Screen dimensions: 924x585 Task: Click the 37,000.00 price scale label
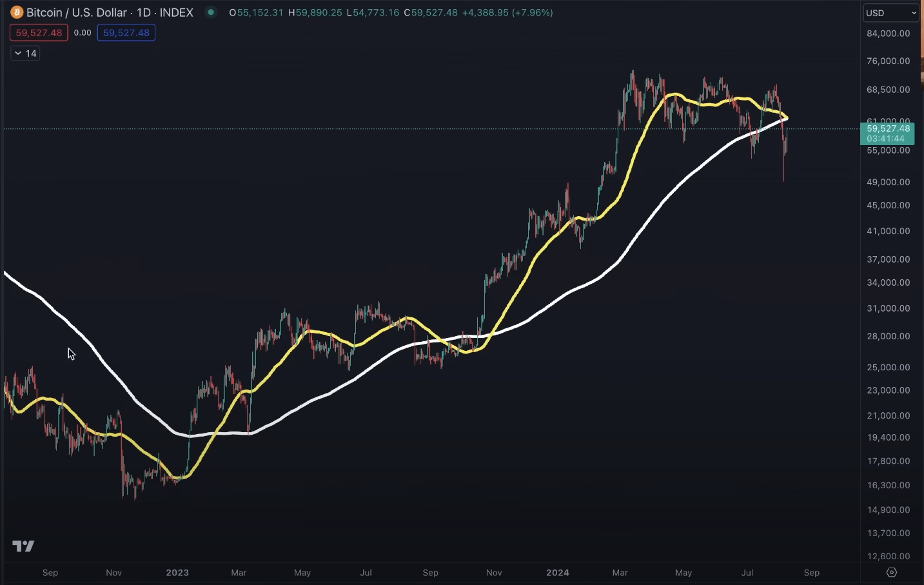(889, 260)
